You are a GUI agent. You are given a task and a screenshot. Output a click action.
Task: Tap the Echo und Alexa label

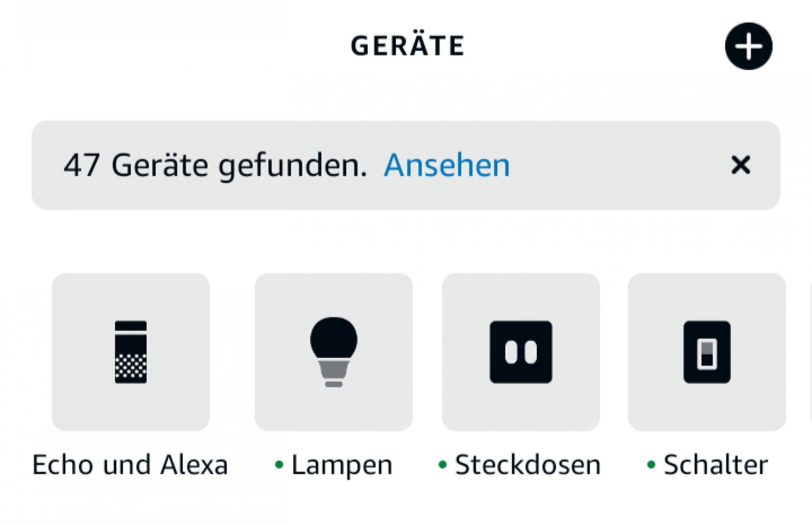[130, 464]
